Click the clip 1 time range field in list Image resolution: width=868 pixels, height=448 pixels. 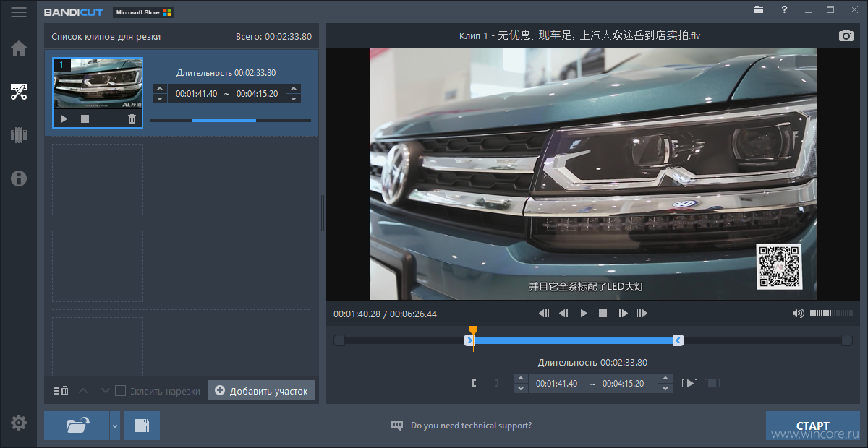227,94
